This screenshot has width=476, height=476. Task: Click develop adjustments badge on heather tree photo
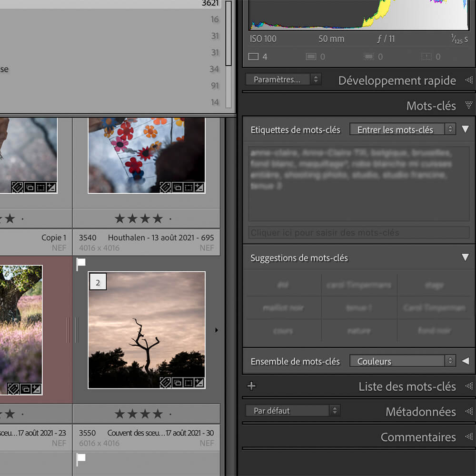point(37,389)
